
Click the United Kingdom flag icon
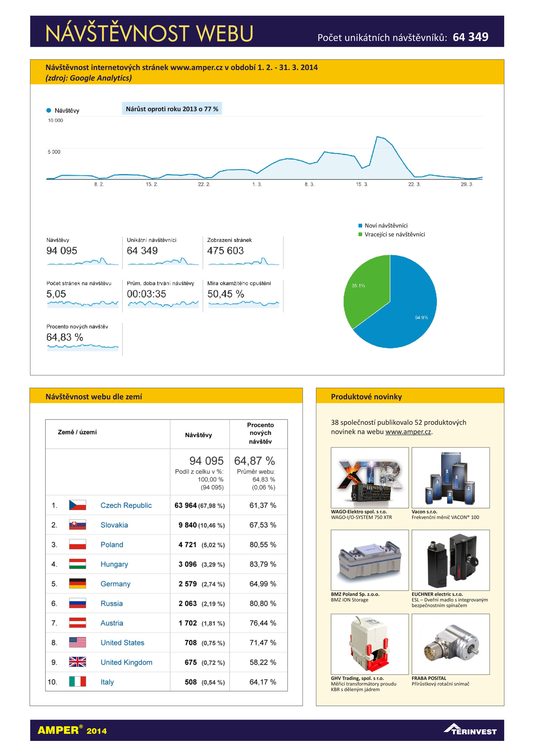[x=77, y=662]
